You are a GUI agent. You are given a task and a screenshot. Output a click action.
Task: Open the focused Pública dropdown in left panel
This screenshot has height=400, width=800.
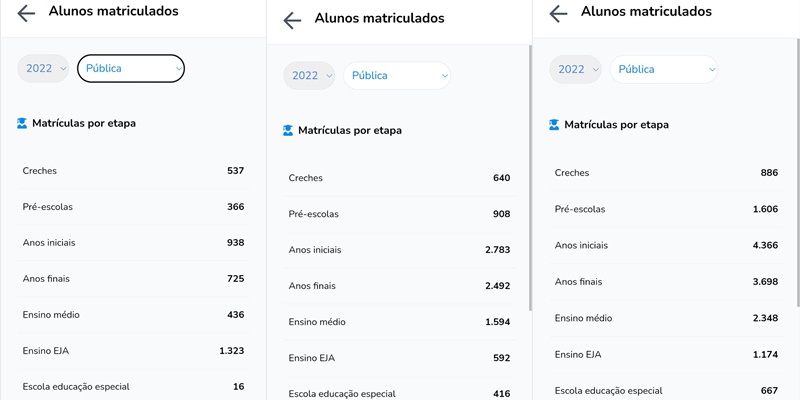(x=131, y=68)
